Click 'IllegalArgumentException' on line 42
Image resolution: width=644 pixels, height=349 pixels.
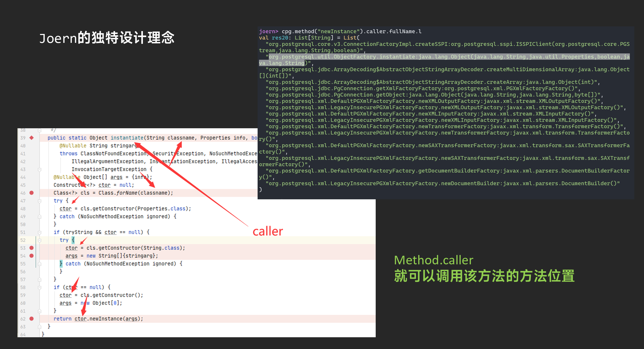pos(107,161)
